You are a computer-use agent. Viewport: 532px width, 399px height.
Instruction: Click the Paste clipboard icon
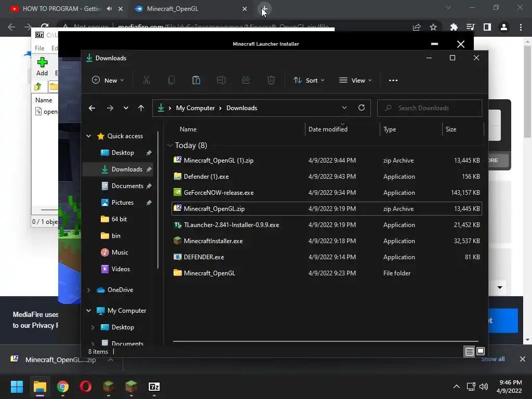click(x=196, y=81)
